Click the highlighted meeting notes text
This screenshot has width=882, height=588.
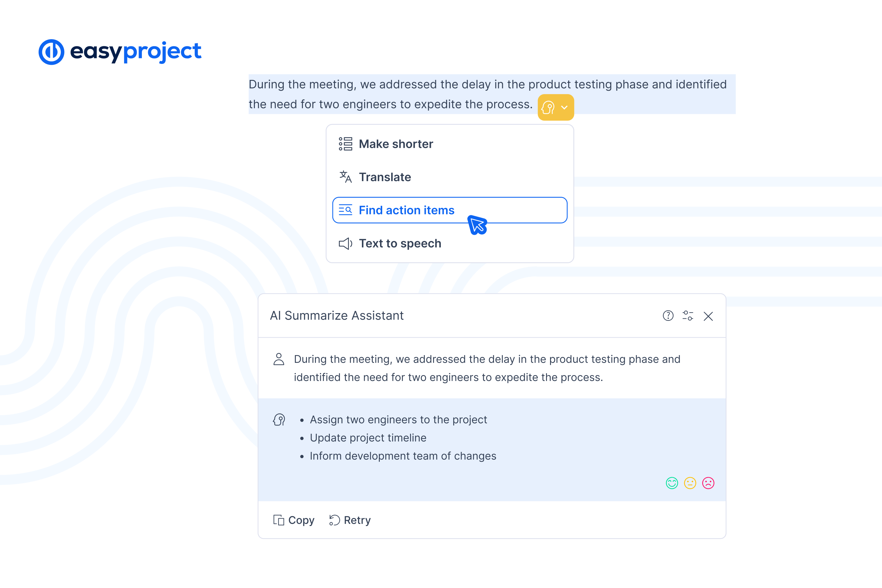click(x=488, y=94)
